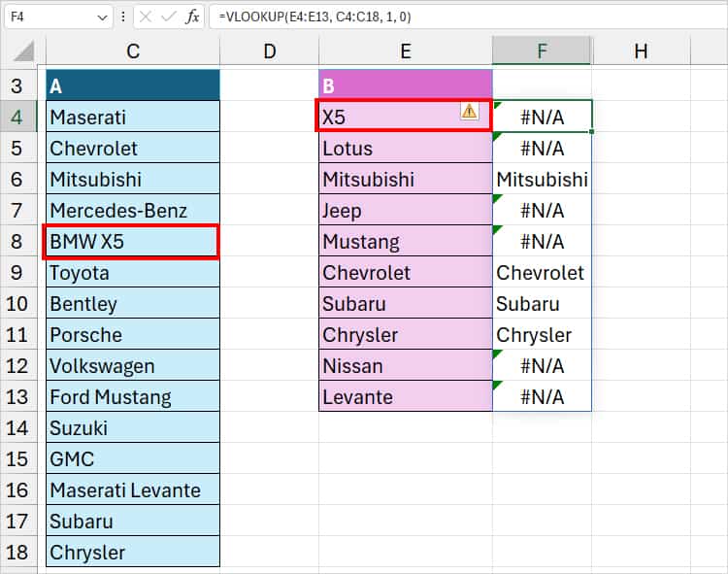The image size is (728, 574).
Task: Click inside the VLOOKUP formula bar
Action: click(468, 17)
